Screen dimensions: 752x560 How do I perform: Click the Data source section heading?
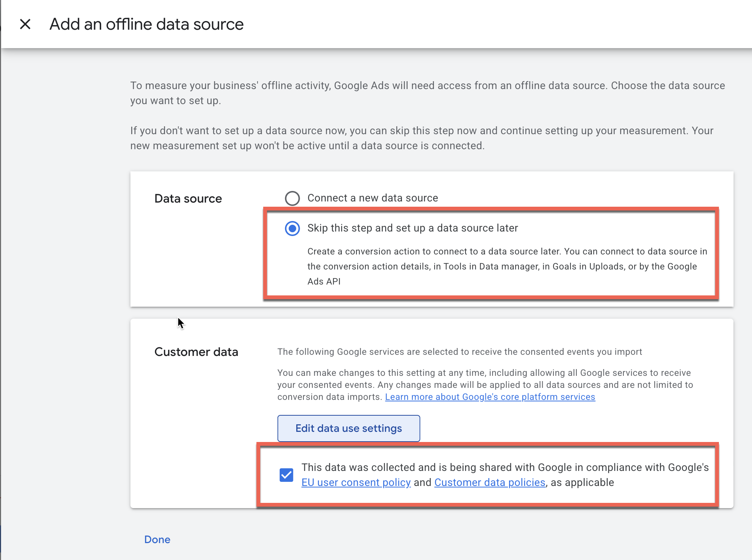[x=188, y=198]
